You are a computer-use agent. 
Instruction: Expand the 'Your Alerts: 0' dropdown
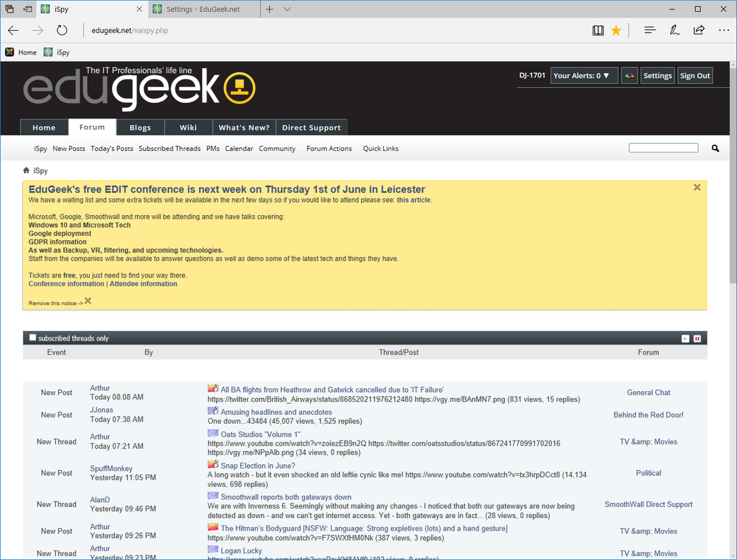click(584, 76)
